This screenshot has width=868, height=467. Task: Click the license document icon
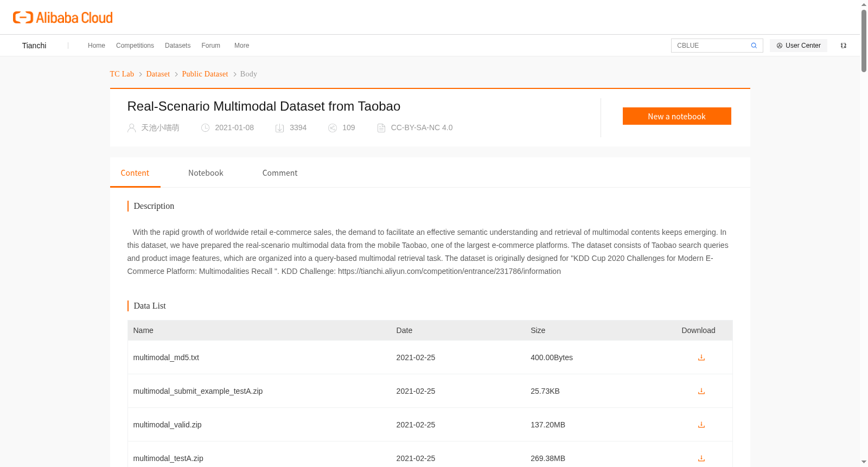click(x=381, y=128)
